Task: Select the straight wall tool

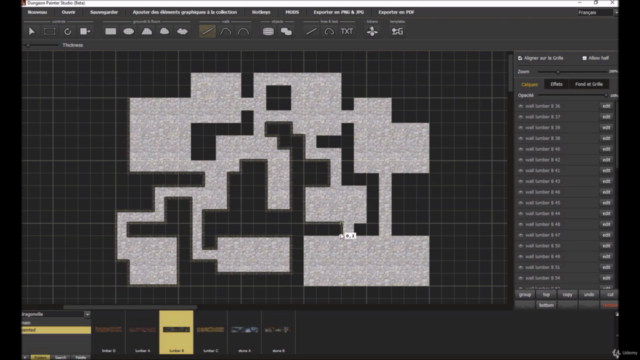Action: click(207, 31)
